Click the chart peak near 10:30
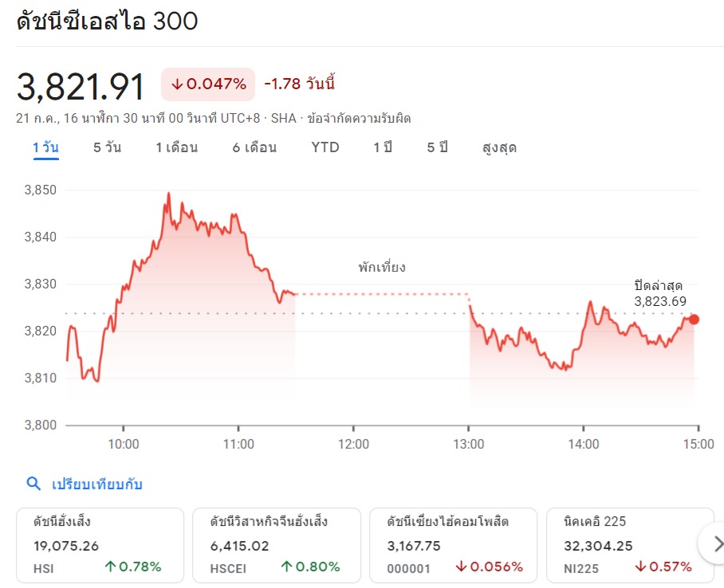The image size is (724, 588). click(x=168, y=194)
